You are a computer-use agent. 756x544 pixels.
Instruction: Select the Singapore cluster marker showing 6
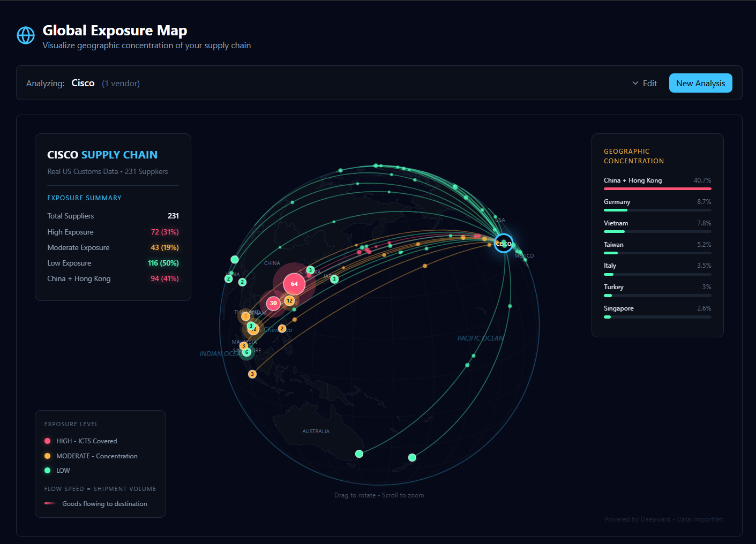pyautogui.click(x=246, y=353)
